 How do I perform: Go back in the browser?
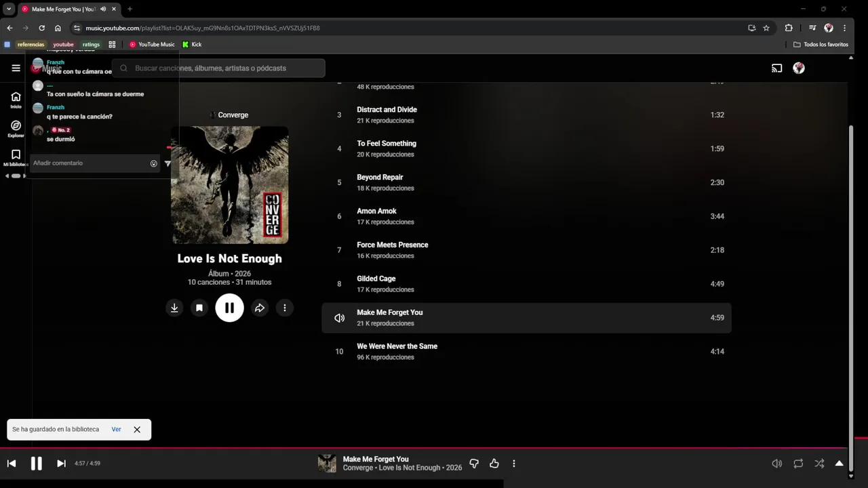point(9,28)
